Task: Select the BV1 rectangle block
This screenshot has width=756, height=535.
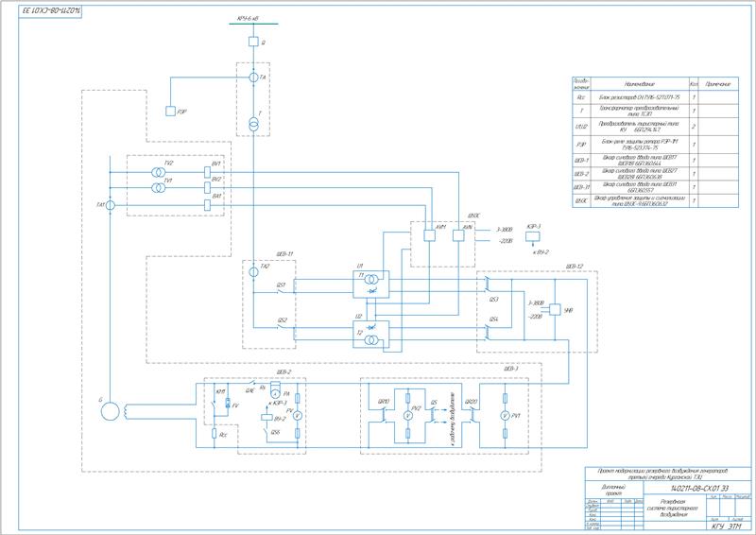Action: (x=207, y=172)
